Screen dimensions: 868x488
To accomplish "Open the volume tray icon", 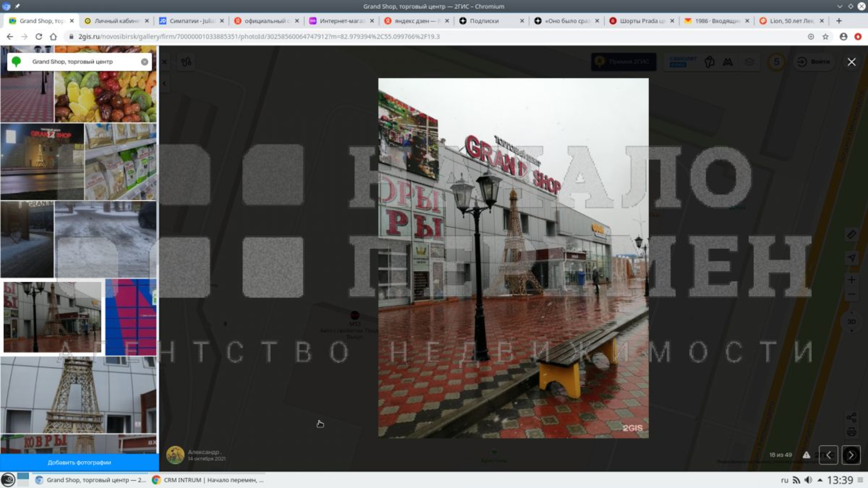I will click(x=808, y=480).
